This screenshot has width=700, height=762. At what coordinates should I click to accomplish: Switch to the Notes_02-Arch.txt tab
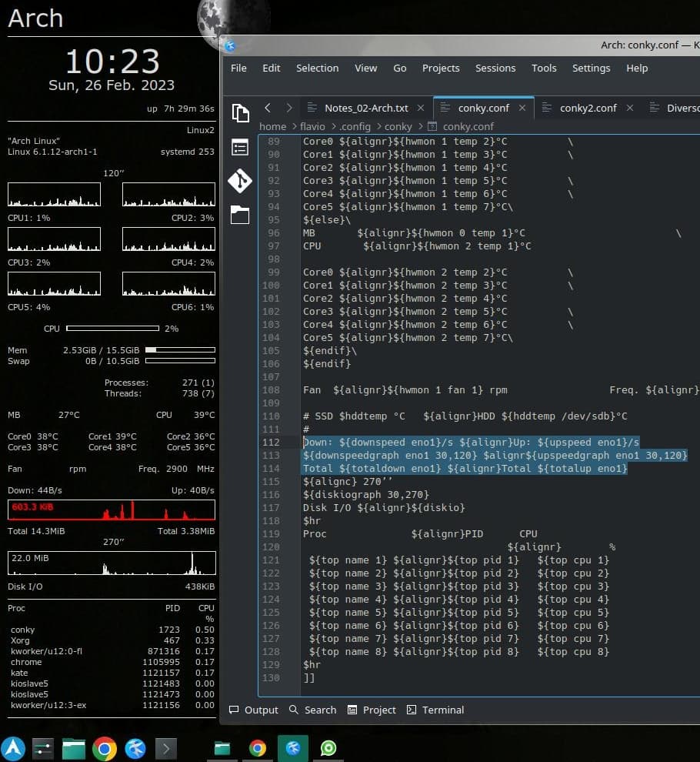coord(366,108)
